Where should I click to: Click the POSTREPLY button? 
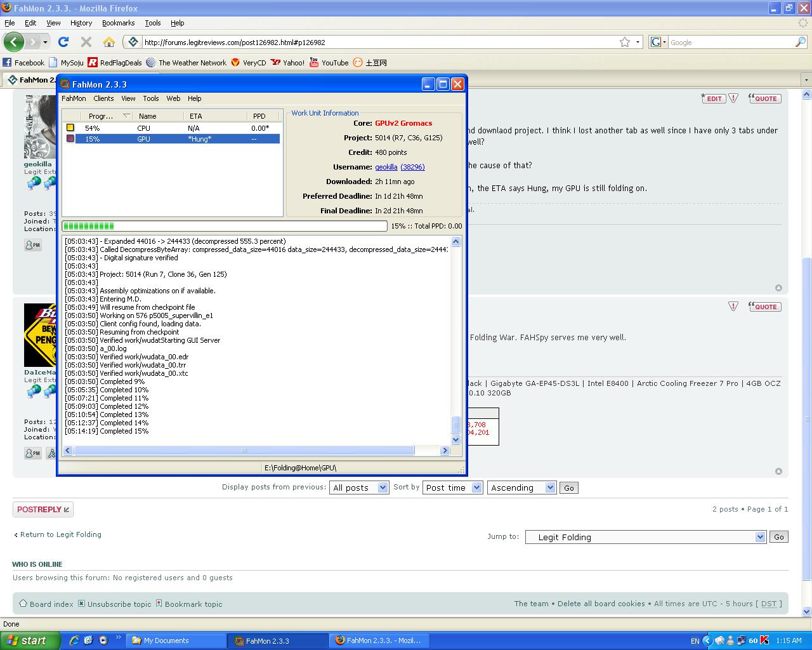coord(43,509)
